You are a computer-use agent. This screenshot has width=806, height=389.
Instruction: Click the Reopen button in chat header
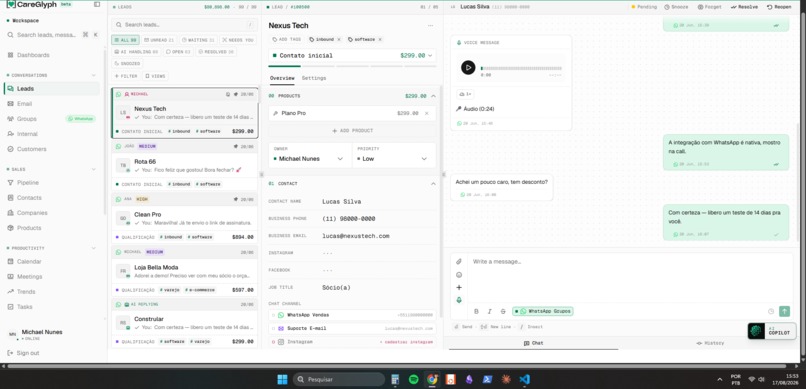click(x=779, y=7)
